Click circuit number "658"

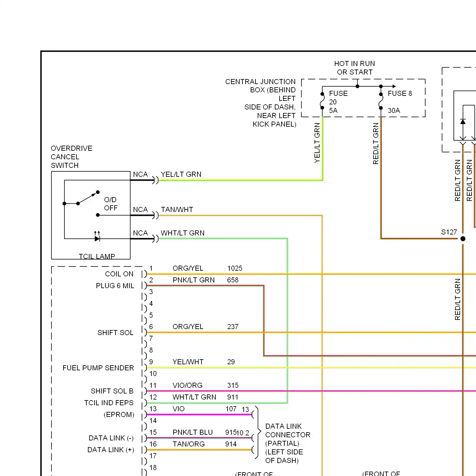tap(233, 280)
